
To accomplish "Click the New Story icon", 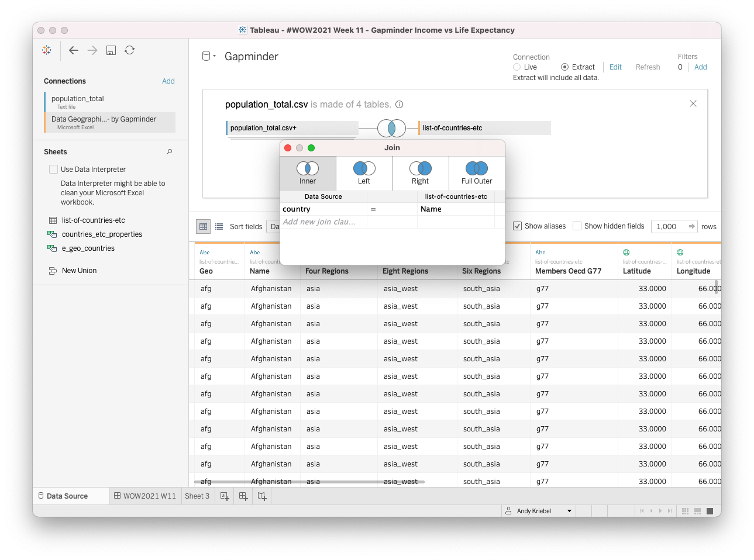I will coord(262,496).
